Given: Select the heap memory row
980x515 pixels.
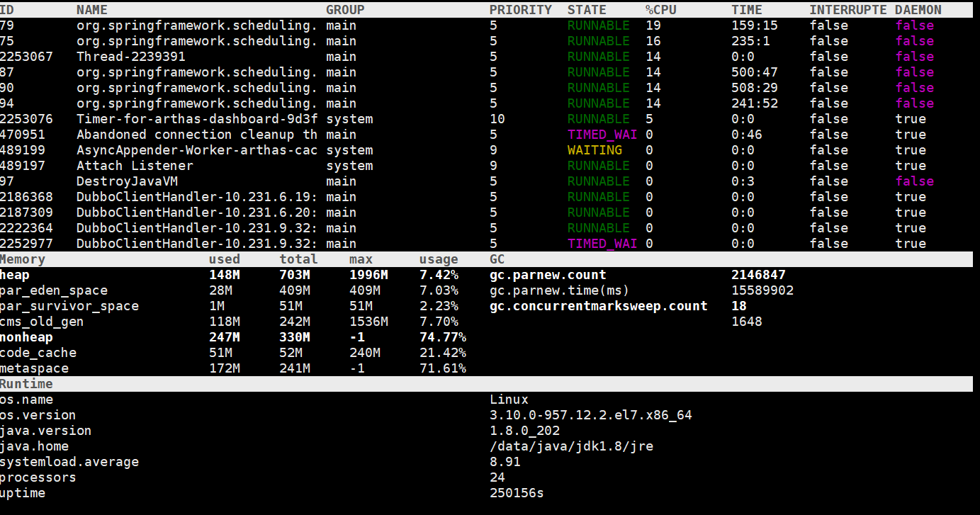Looking at the screenshot, I should pyautogui.click(x=15, y=274).
